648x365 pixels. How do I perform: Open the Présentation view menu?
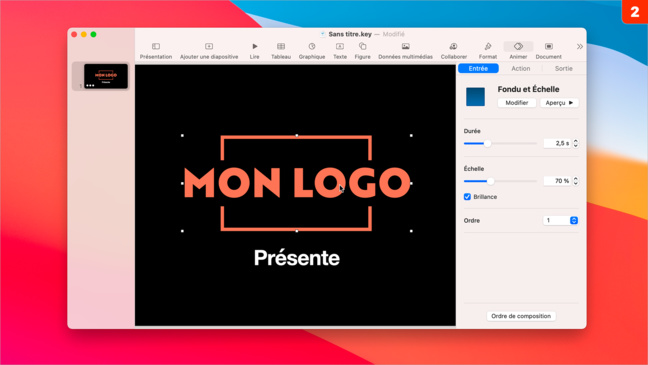(156, 46)
